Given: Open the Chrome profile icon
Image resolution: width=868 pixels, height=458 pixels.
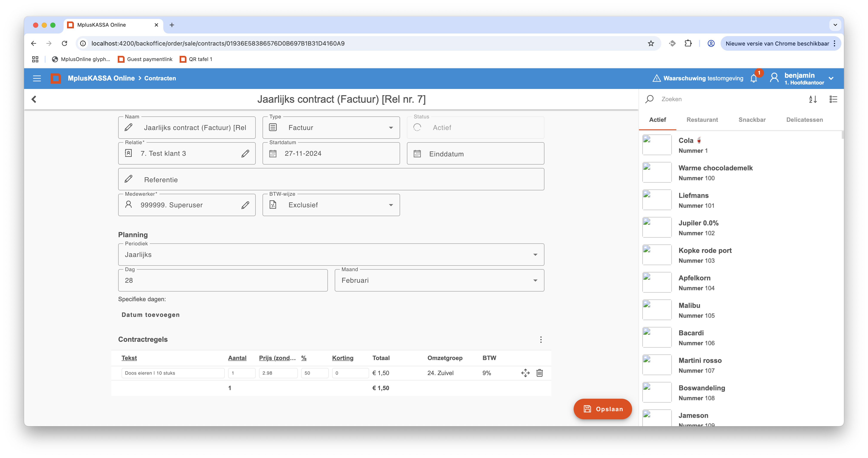Looking at the screenshot, I should pyautogui.click(x=711, y=43).
